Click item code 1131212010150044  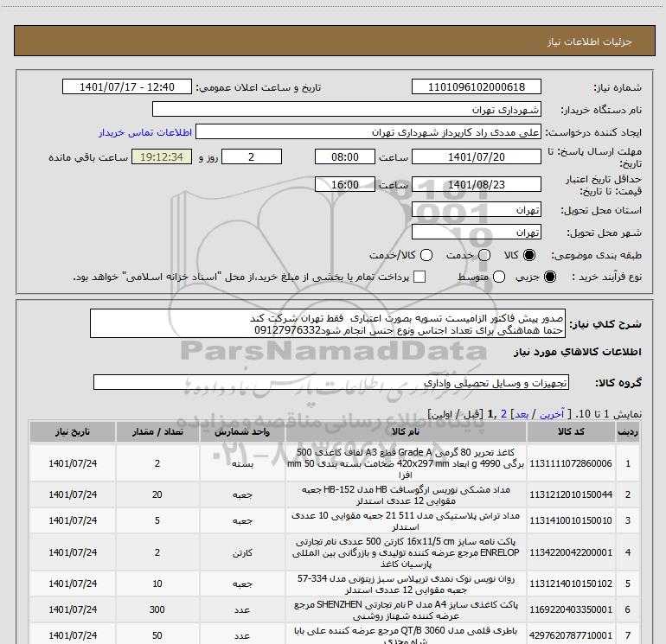(x=571, y=494)
